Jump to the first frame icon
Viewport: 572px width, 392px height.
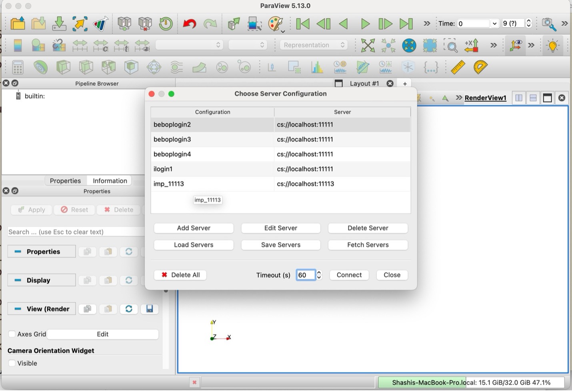(x=302, y=24)
